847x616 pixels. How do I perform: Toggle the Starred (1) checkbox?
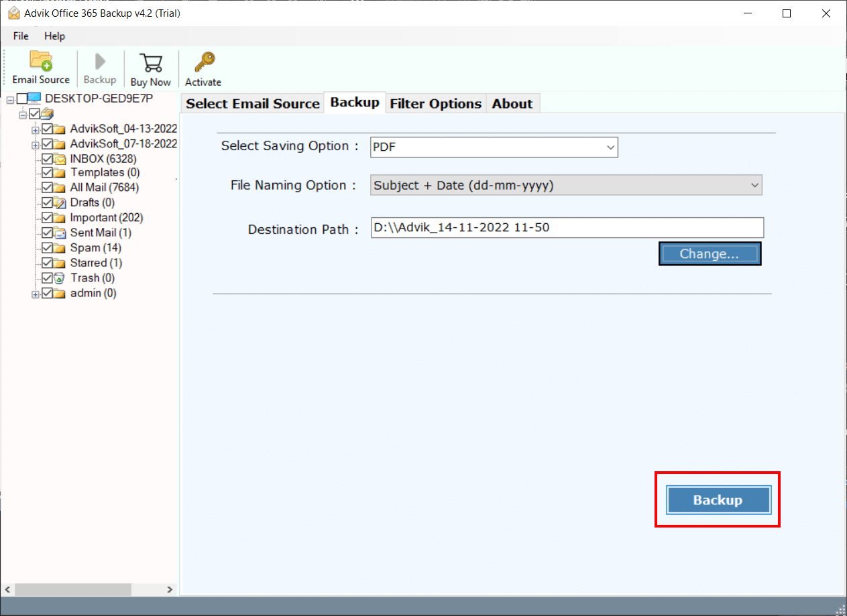[x=47, y=263]
